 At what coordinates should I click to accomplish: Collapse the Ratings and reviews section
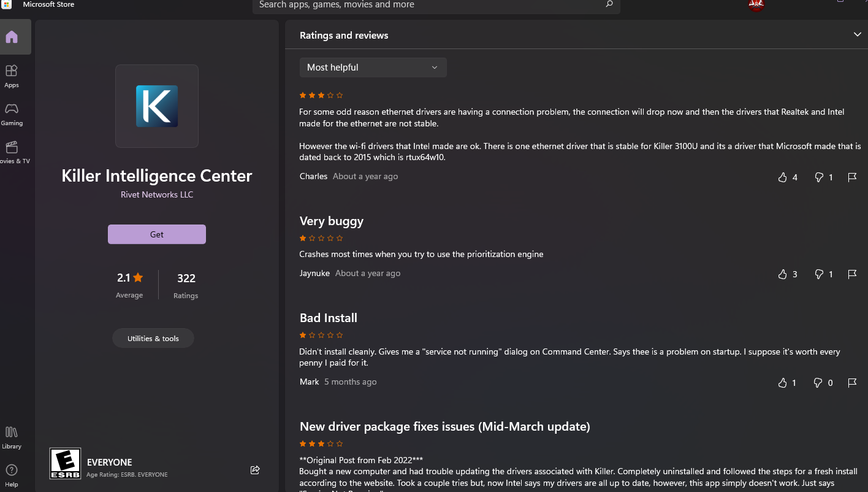click(x=857, y=34)
